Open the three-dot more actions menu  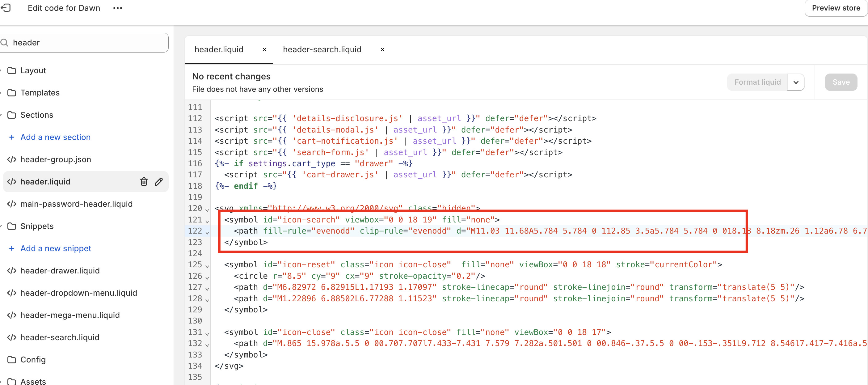[118, 8]
